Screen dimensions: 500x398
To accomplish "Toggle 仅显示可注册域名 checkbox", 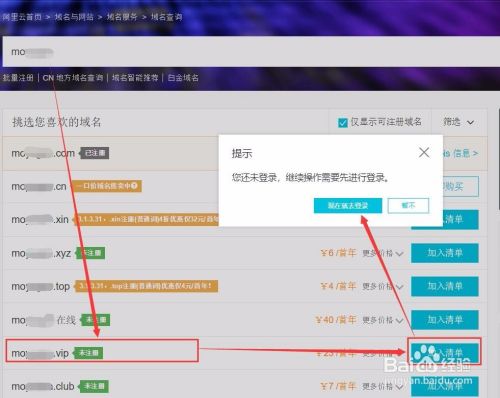I will pyautogui.click(x=342, y=122).
